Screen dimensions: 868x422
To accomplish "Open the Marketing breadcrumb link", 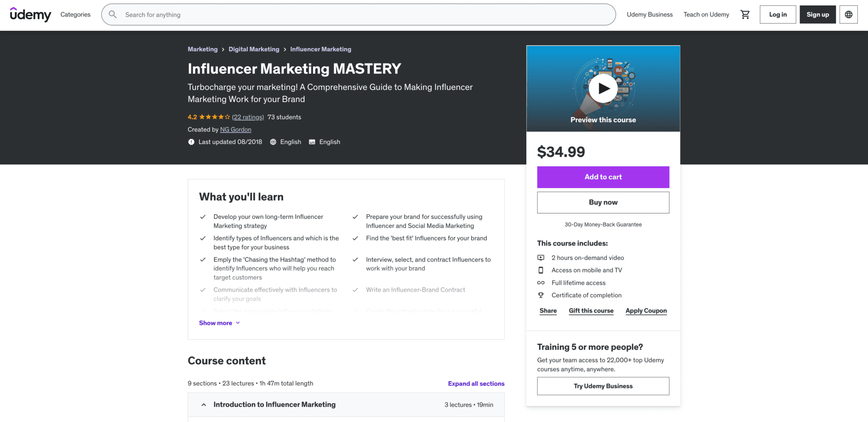I will (x=202, y=49).
